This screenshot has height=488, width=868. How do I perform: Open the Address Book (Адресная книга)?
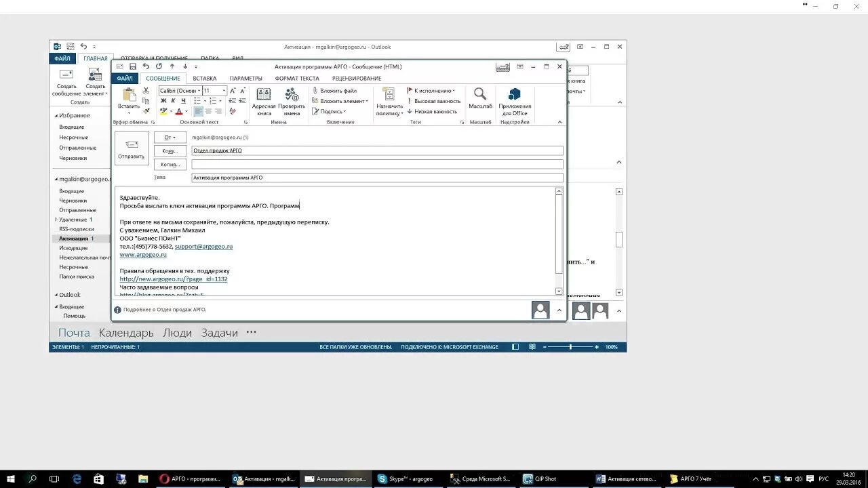pyautogui.click(x=264, y=102)
